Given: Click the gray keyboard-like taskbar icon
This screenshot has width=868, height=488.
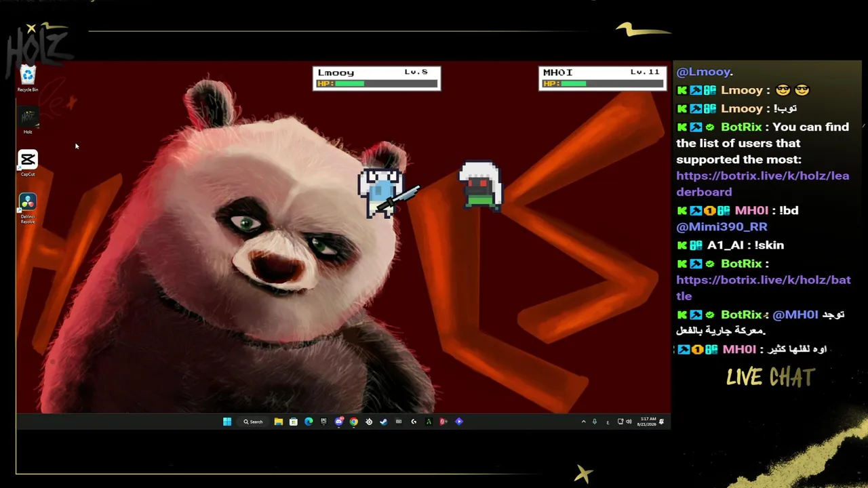Looking at the screenshot, I should pos(399,422).
